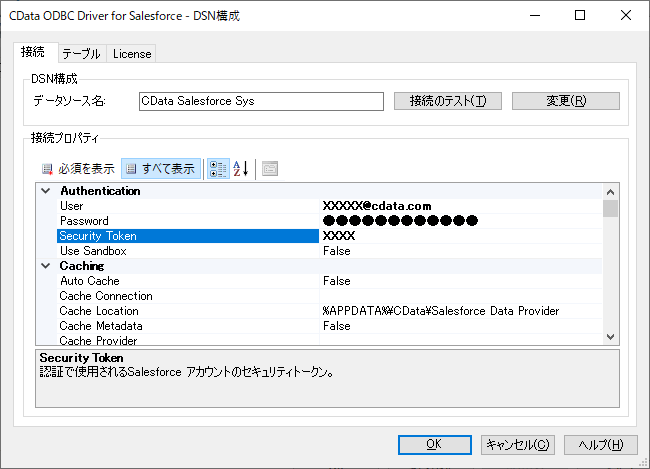Click the Password value field
Image resolution: width=650 pixels, height=469 pixels.
(x=460, y=221)
